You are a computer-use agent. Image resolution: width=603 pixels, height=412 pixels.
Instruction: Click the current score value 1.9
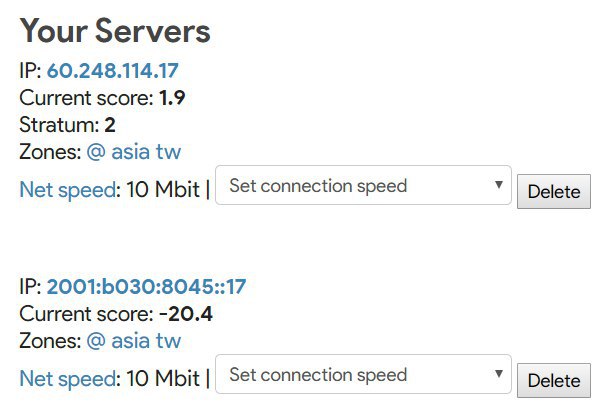(x=172, y=98)
